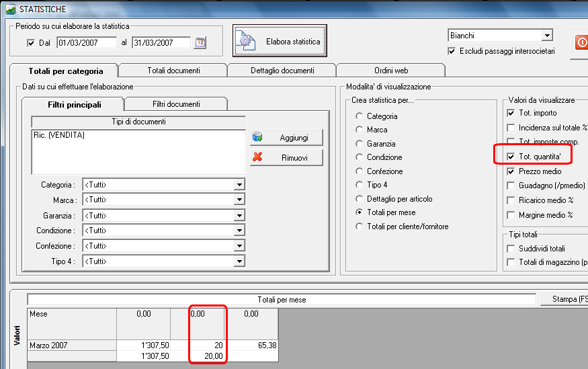Select Ric. (VENDITA) in document types list
The image size is (588, 369).
(59, 135)
